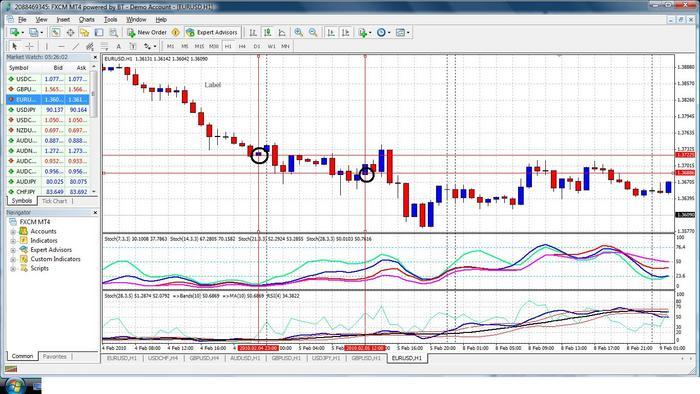Switch chart to Bar Chart icon
The height and width of the screenshot is (394, 700).
tap(253, 32)
